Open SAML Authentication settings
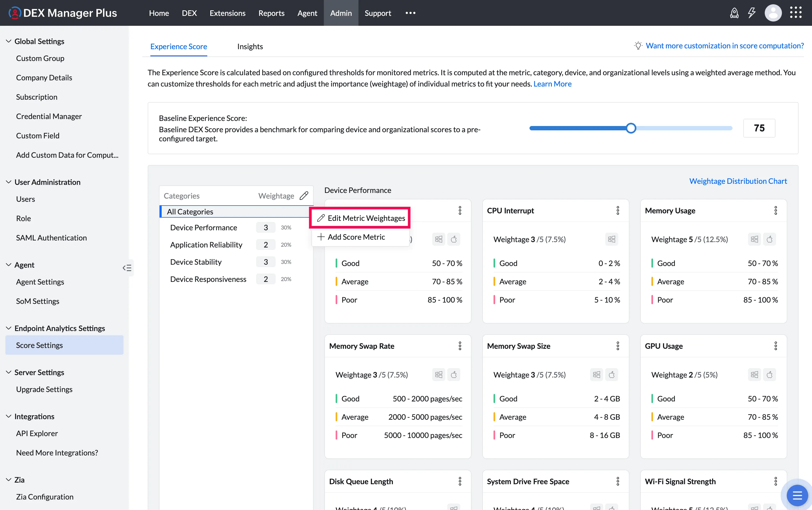 tap(52, 238)
